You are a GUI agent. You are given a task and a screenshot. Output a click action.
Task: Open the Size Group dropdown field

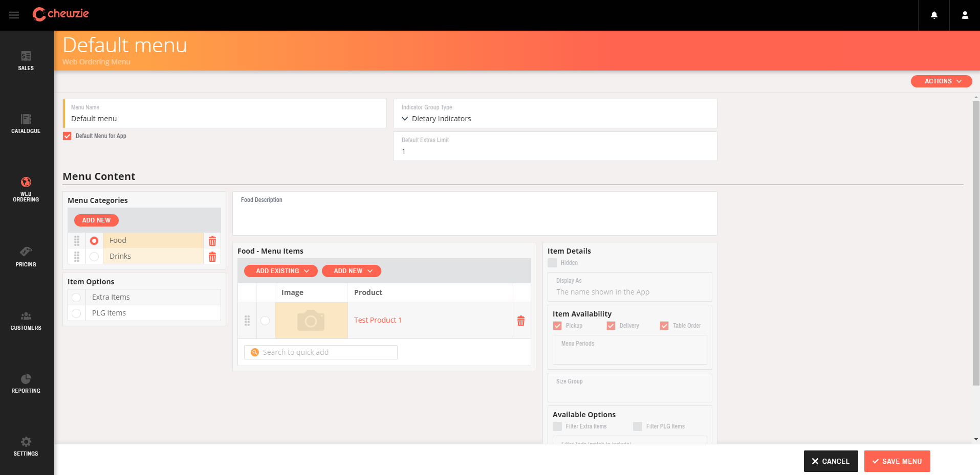(630, 388)
